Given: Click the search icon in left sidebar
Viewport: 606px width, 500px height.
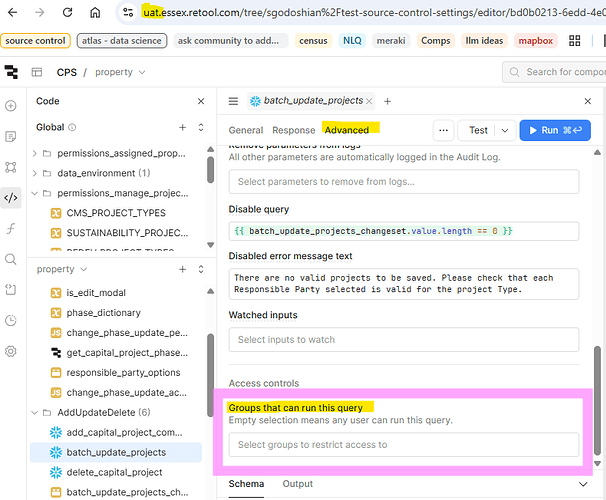Looking at the screenshot, I should tap(11, 259).
